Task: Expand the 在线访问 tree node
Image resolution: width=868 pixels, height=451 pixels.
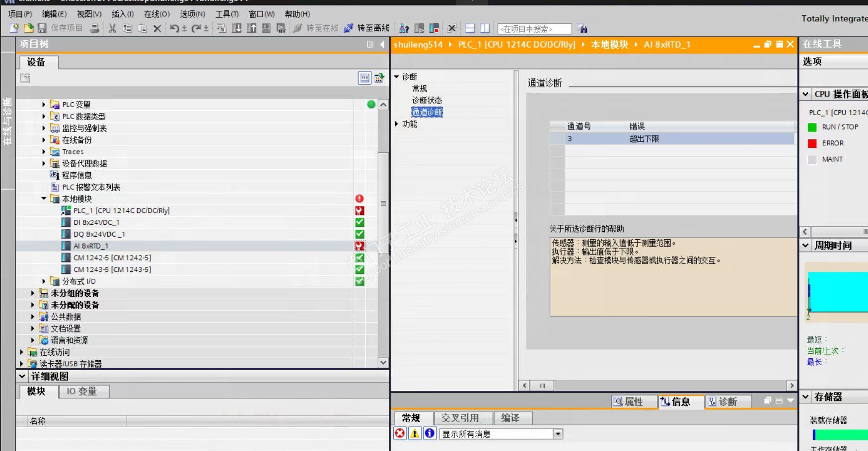Action: (21, 352)
